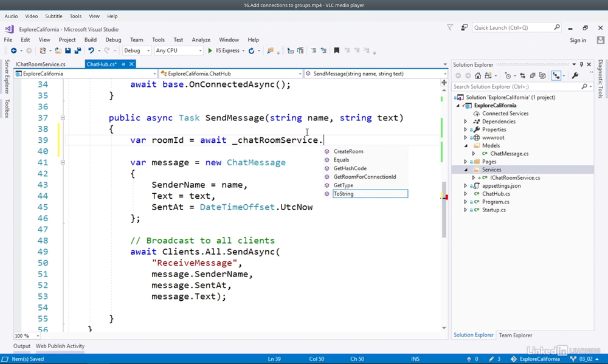
Task: Toggle pin on the ChatHub.cs tab
Action: pyautogui.click(x=123, y=64)
